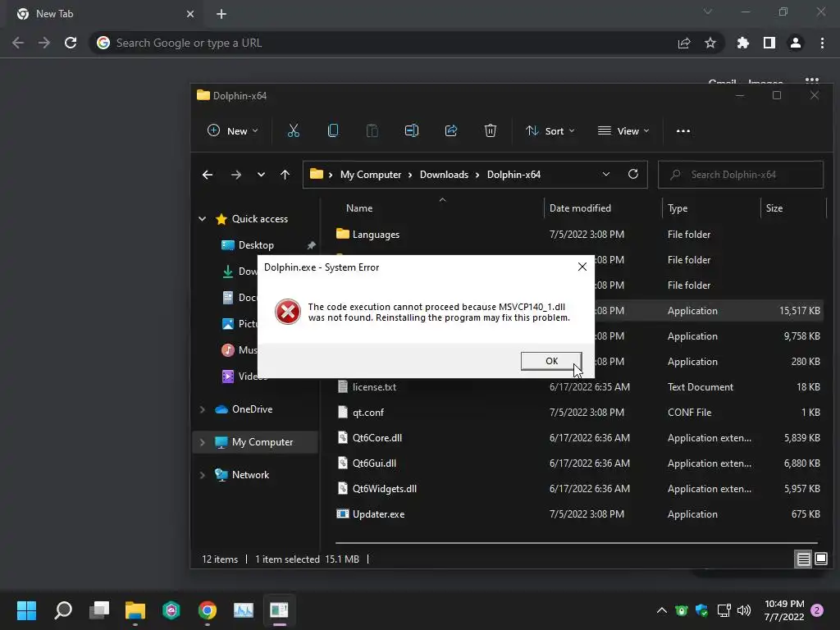Select OneDrive in navigation pane
This screenshot has width=840, height=630.
point(252,409)
